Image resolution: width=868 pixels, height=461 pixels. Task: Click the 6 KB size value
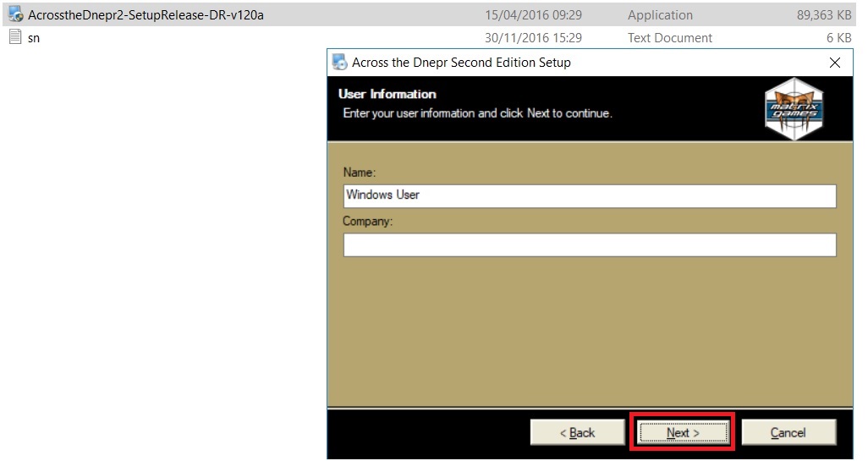click(x=838, y=37)
